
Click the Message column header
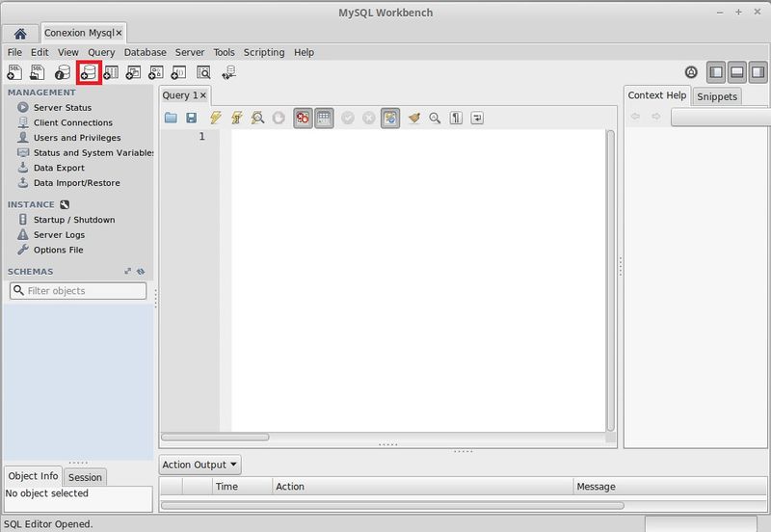click(x=670, y=487)
